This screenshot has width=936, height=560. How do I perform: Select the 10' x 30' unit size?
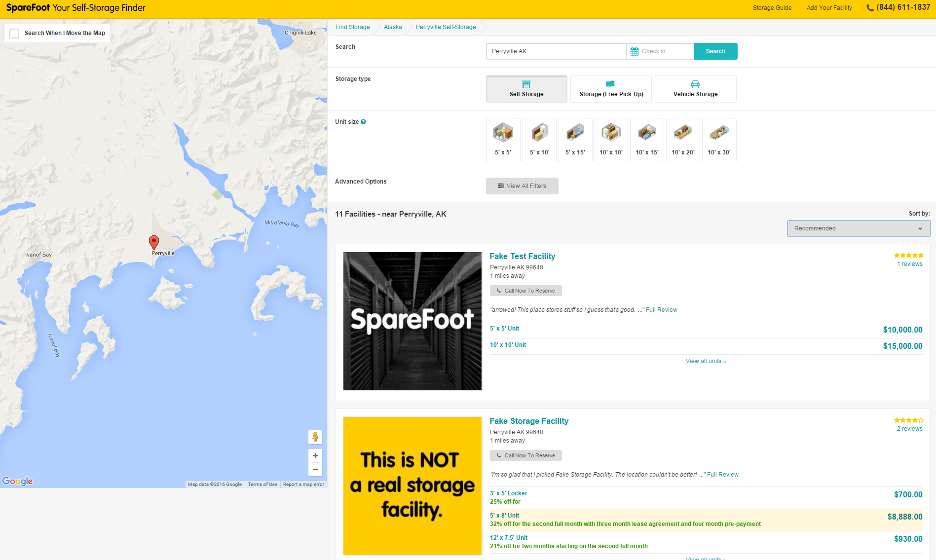click(x=719, y=140)
